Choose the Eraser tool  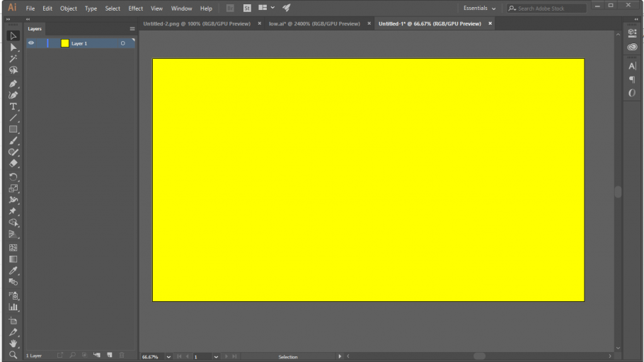tap(13, 164)
